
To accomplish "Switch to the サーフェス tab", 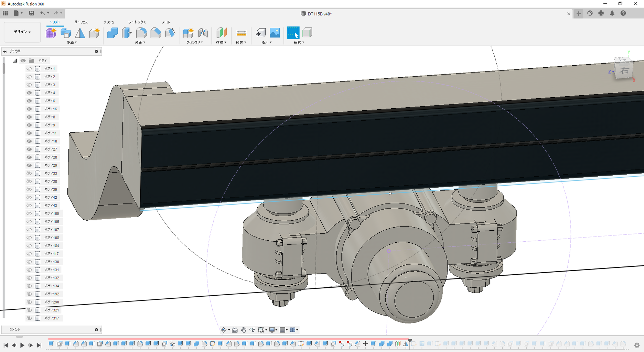I will click(x=81, y=22).
